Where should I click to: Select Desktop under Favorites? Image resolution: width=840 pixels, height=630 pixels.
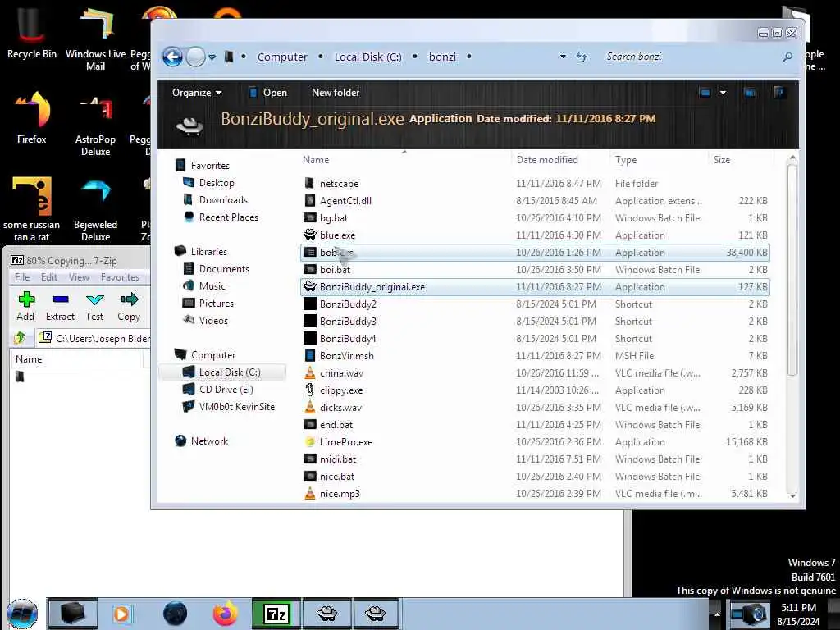[x=217, y=183]
